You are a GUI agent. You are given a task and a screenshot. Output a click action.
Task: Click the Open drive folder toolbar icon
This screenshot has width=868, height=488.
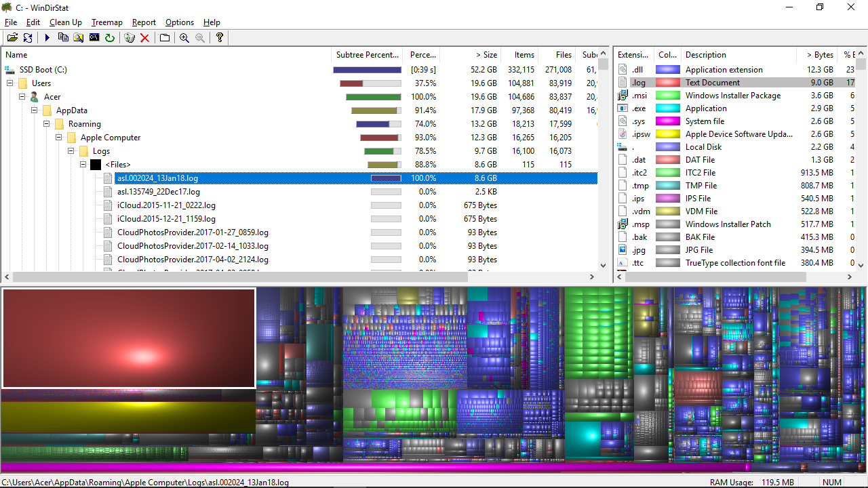[12, 38]
